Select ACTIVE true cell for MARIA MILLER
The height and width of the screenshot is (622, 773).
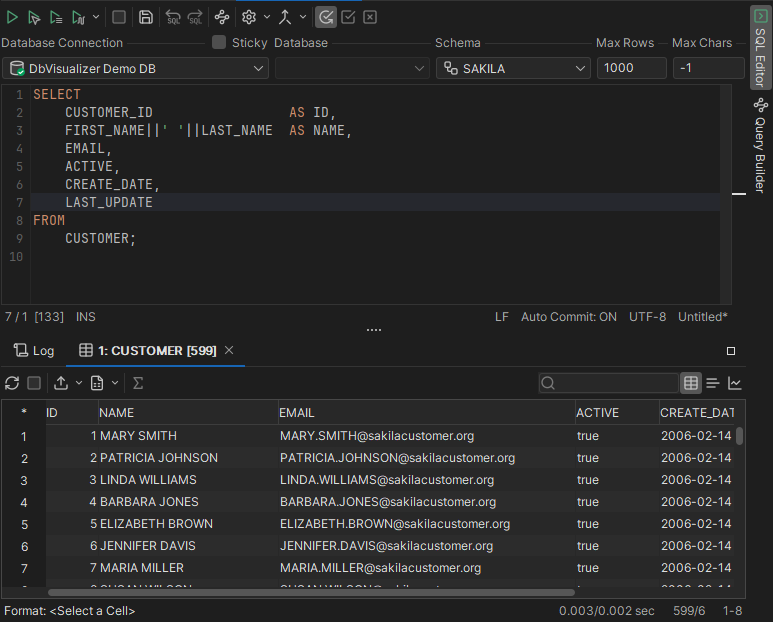tap(617, 568)
